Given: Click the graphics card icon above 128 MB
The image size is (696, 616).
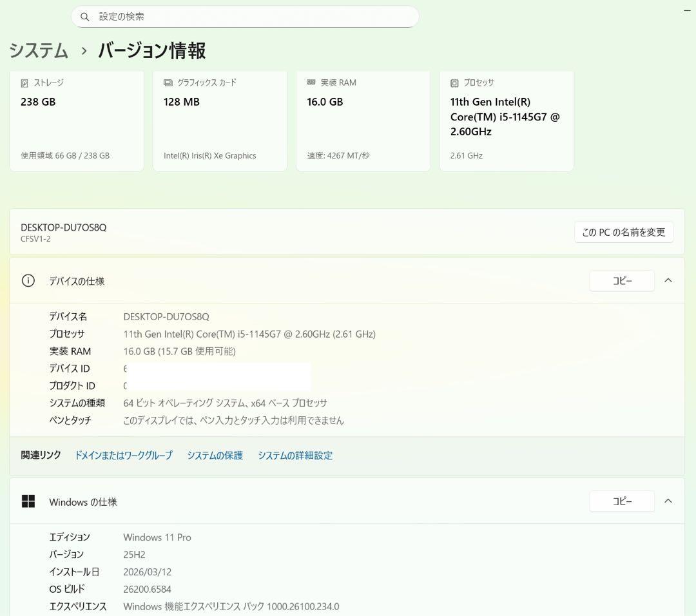Looking at the screenshot, I should [166, 82].
